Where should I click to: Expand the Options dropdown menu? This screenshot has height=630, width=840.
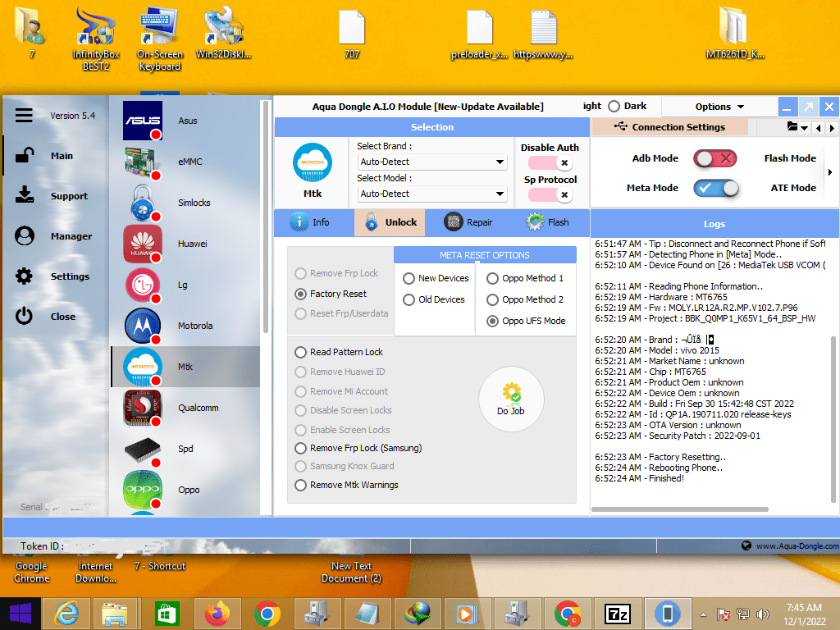point(719,107)
